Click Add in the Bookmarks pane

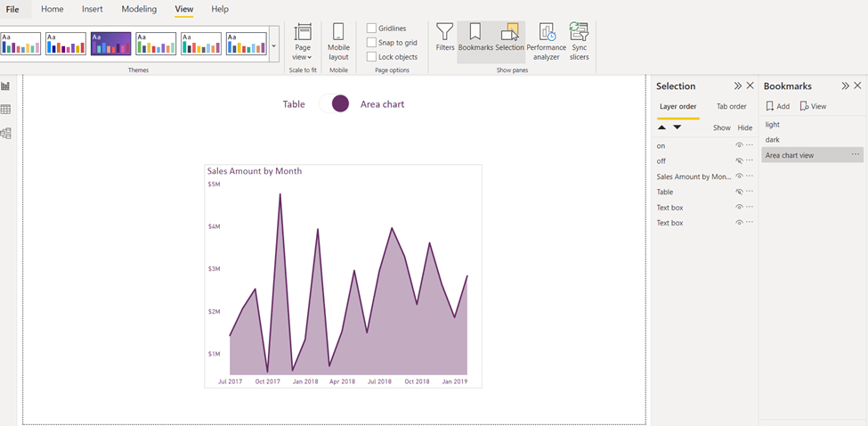click(778, 107)
